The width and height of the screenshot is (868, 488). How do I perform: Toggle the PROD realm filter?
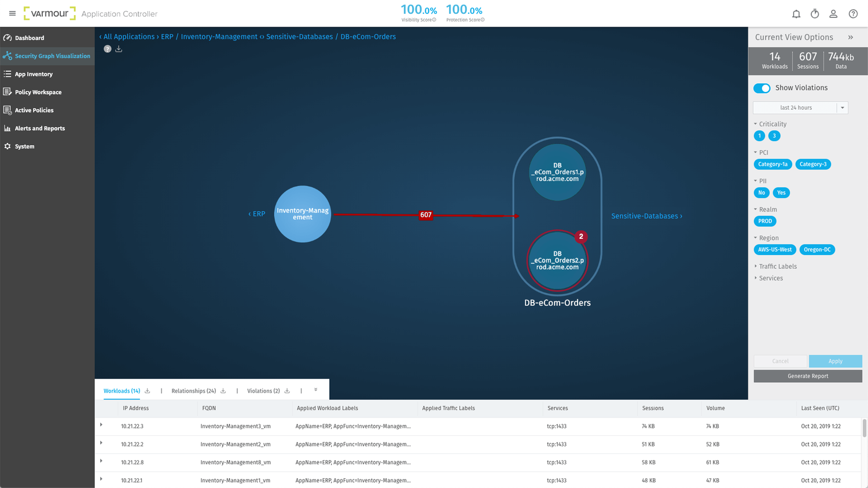(x=764, y=221)
